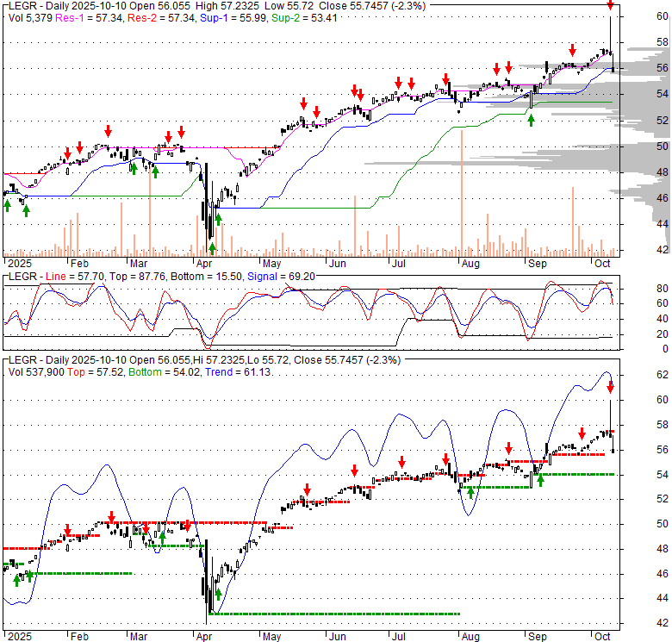Click the green arrow in early January in the top chart
This screenshot has height=642, width=672.
(x=8, y=204)
